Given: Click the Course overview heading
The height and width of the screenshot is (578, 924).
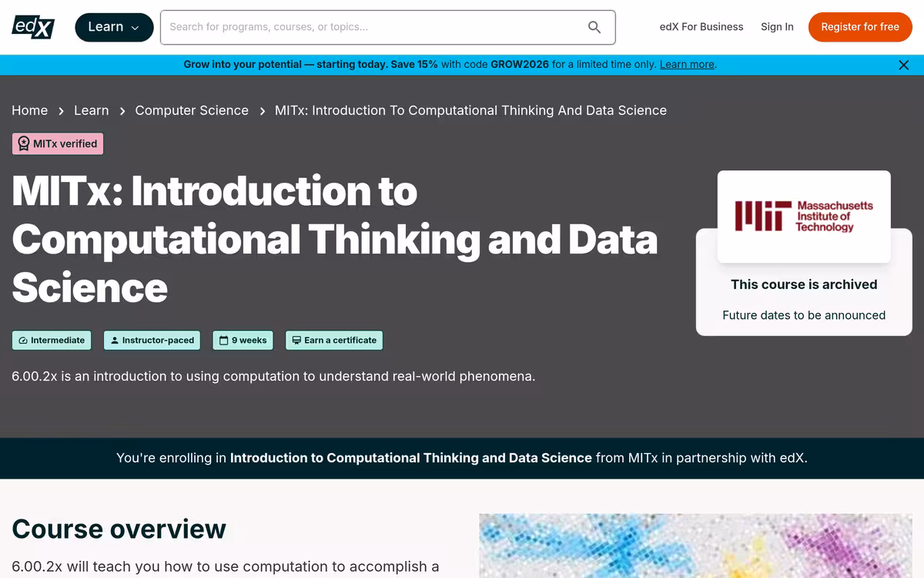Looking at the screenshot, I should pyautogui.click(x=119, y=529).
